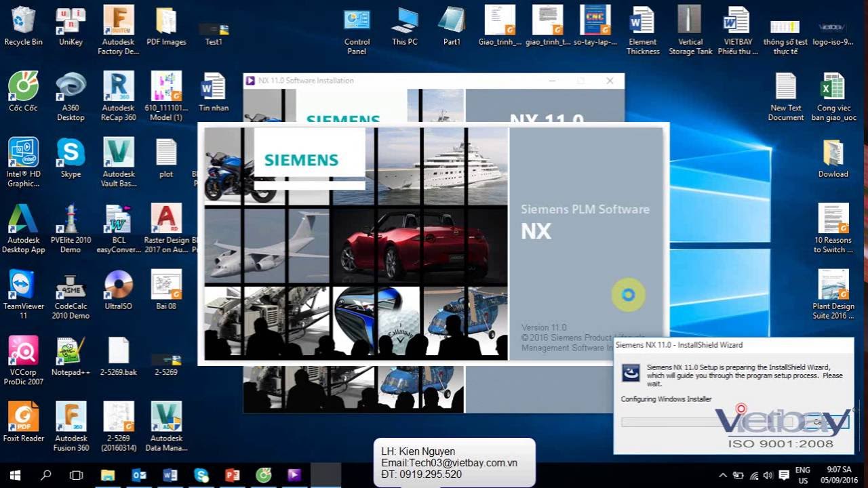Open 10 Reasons to Switch document

point(833,229)
